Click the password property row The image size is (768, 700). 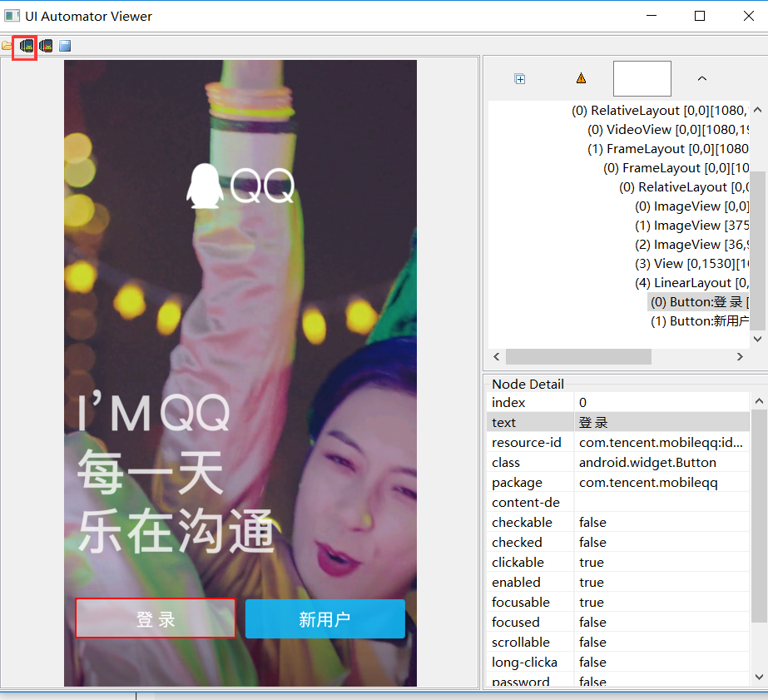pos(618,680)
